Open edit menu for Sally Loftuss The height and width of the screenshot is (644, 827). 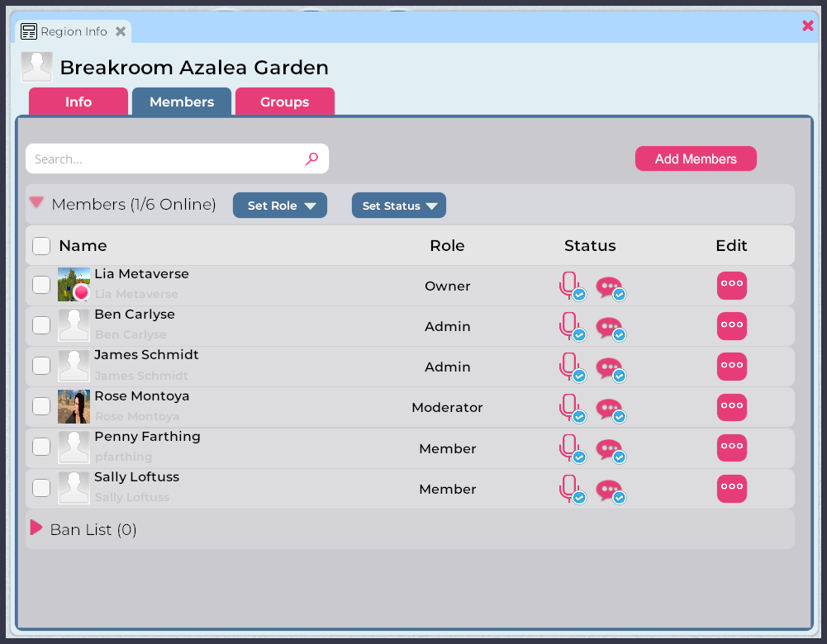pyautogui.click(x=731, y=488)
